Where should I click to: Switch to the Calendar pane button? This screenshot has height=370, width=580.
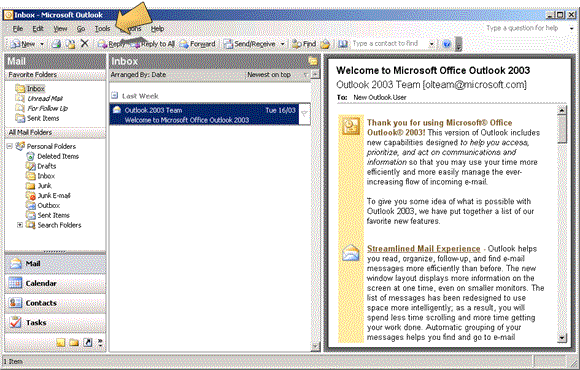point(55,283)
